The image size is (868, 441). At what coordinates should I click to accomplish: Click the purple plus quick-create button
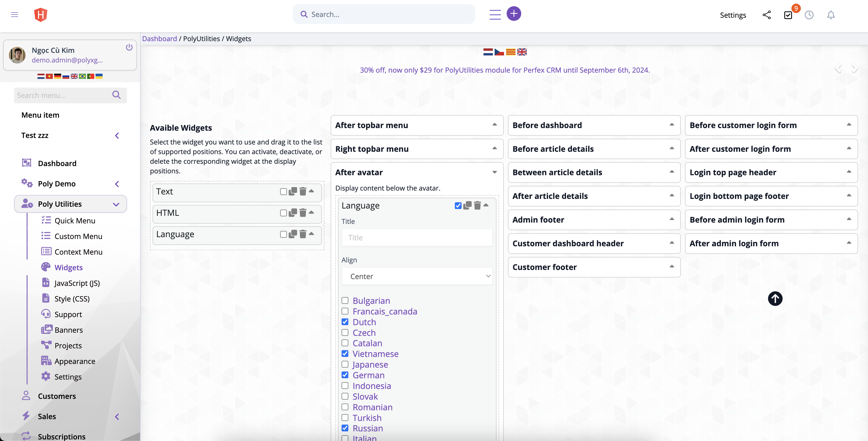click(x=513, y=14)
